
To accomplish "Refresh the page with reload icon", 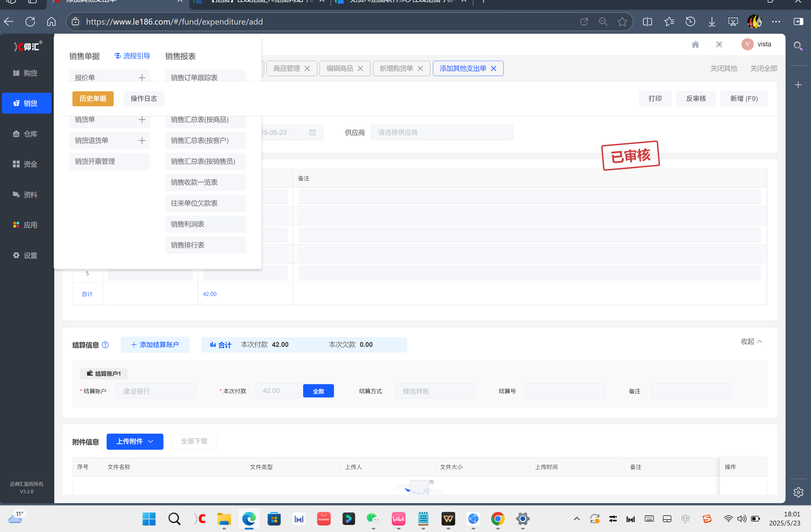I will point(30,22).
